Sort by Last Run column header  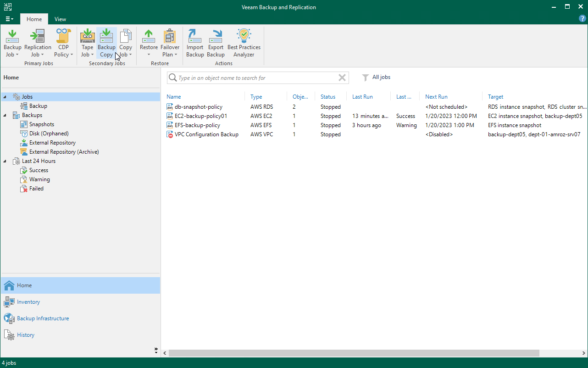pos(362,97)
